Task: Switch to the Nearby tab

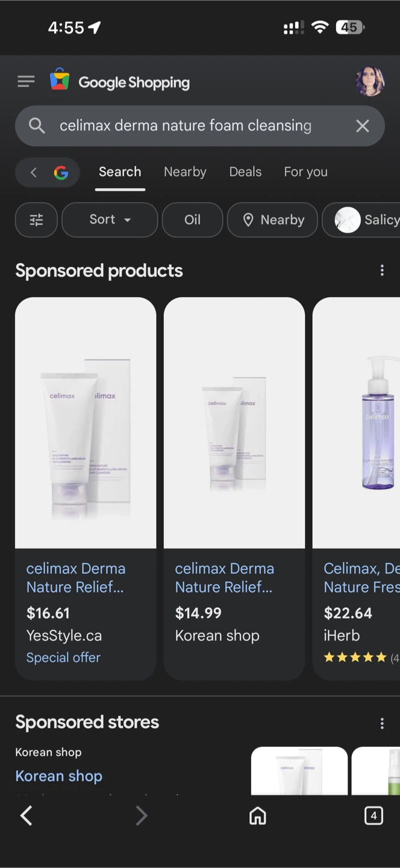Action: click(185, 172)
